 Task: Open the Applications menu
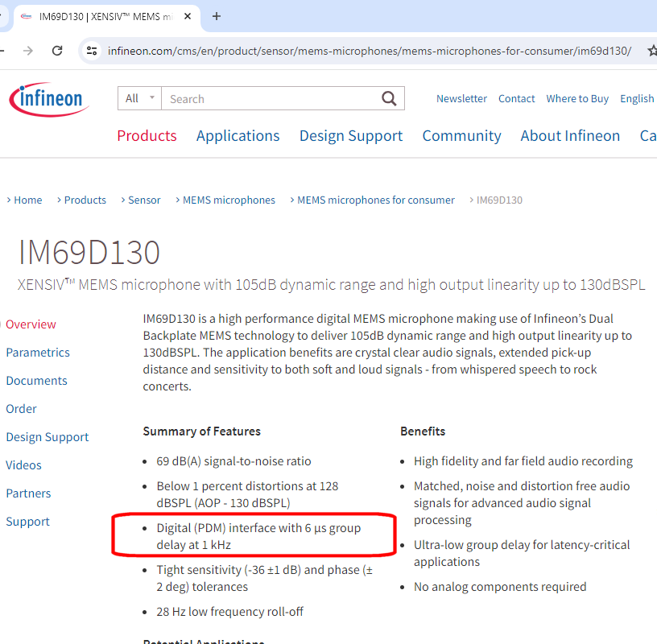238,136
